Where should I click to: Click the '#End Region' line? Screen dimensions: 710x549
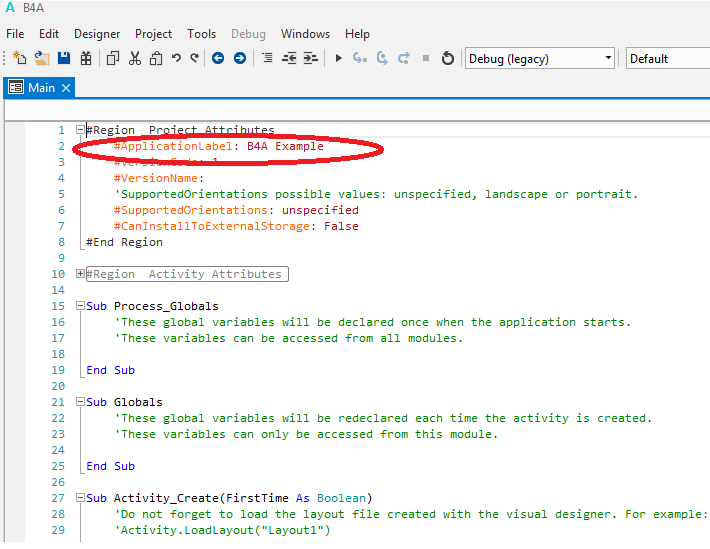click(x=124, y=242)
